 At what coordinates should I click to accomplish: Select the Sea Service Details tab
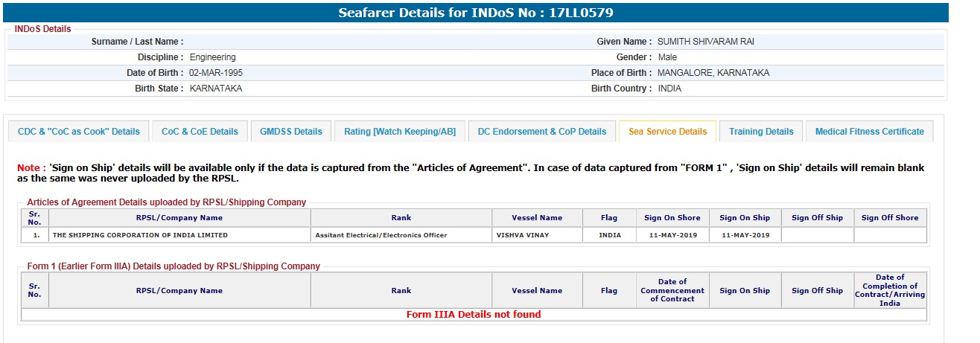pyautogui.click(x=667, y=132)
